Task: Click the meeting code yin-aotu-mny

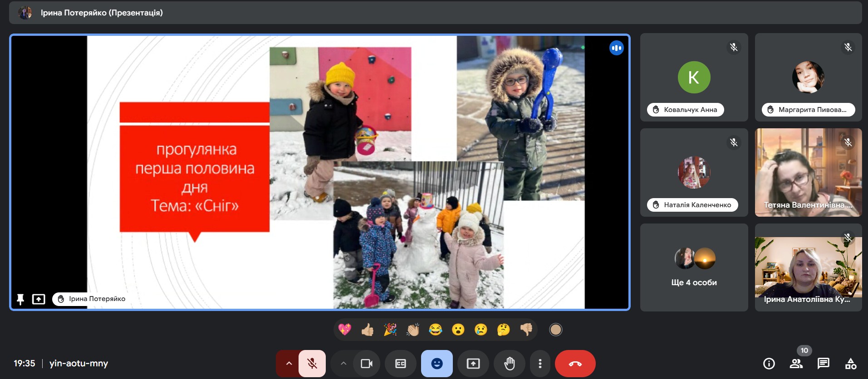Action: (78, 364)
